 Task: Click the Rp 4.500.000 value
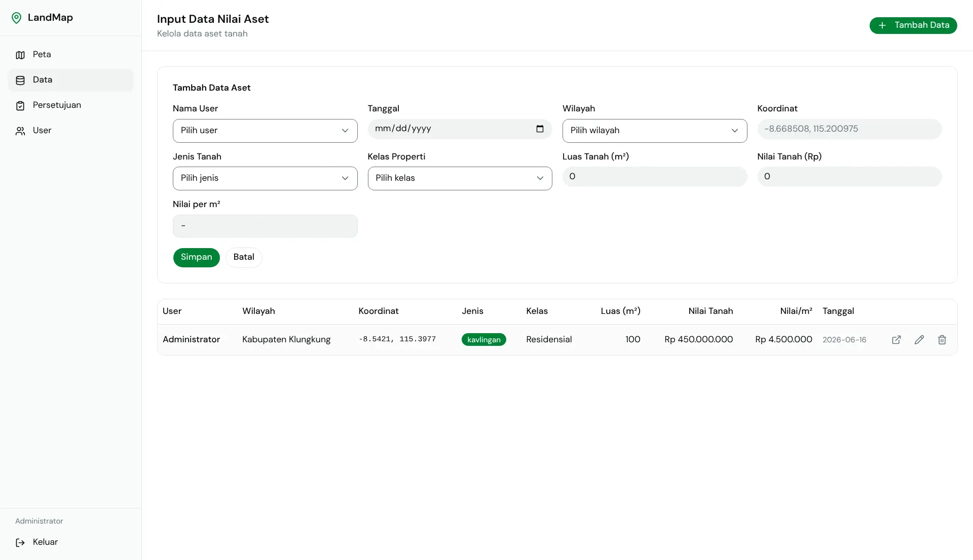[x=783, y=340]
